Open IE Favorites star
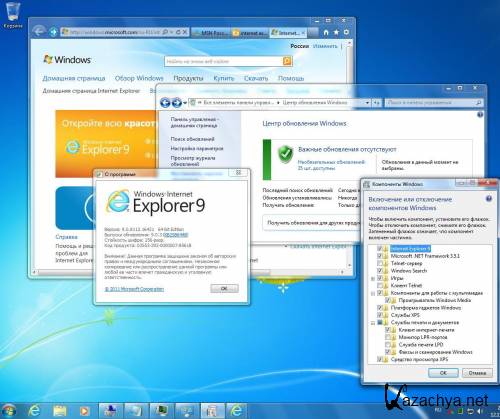This screenshot has height=419, width=500. tap(336, 32)
